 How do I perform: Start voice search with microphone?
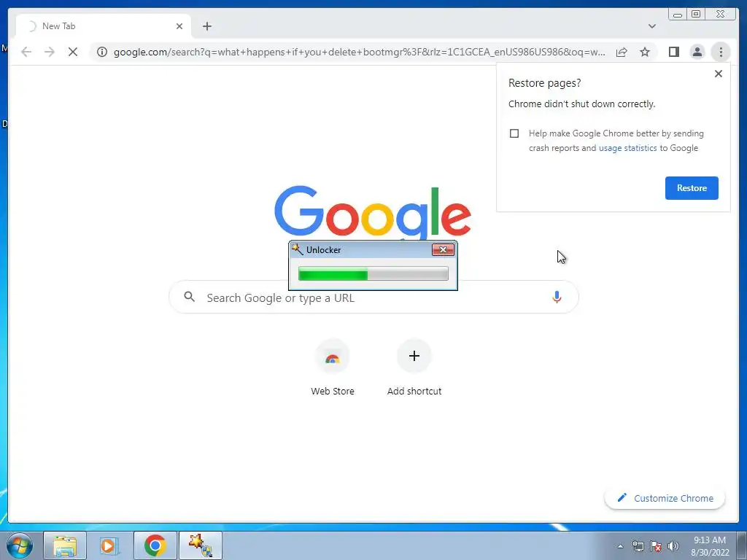pos(557,297)
